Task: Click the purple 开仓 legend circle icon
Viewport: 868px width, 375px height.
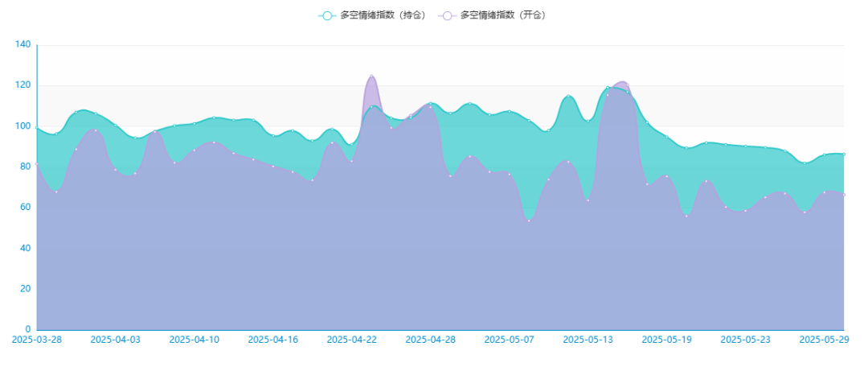Action: tap(446, 15)
